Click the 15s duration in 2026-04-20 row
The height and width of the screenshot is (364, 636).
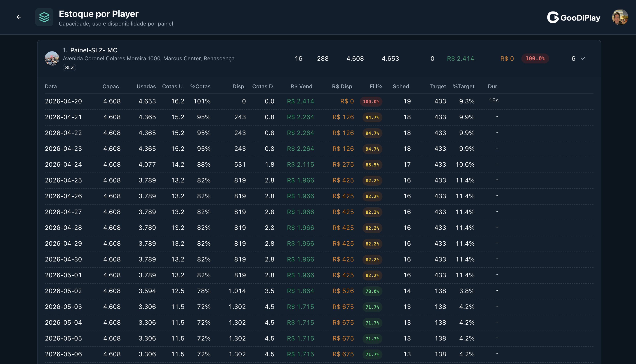[x=494, y=100]
